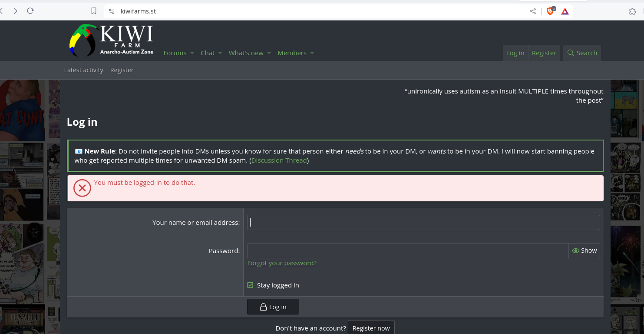Open Brave Shields lion icon
The width and height of the screenshot is (644, 334).
(x=550, y=11)
